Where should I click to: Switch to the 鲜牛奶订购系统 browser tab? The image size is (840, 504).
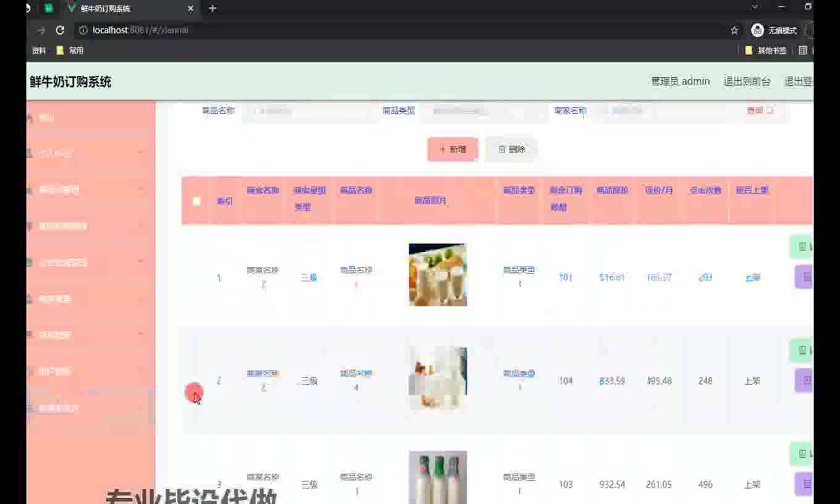(124, 9)
